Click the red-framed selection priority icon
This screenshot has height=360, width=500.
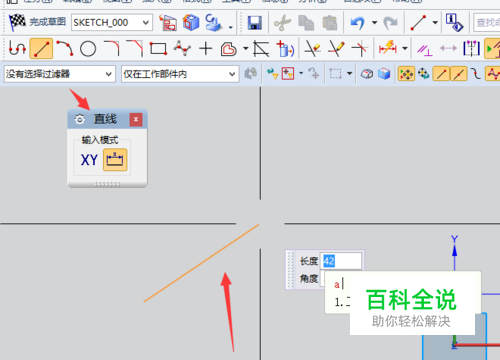click(287, 74)
